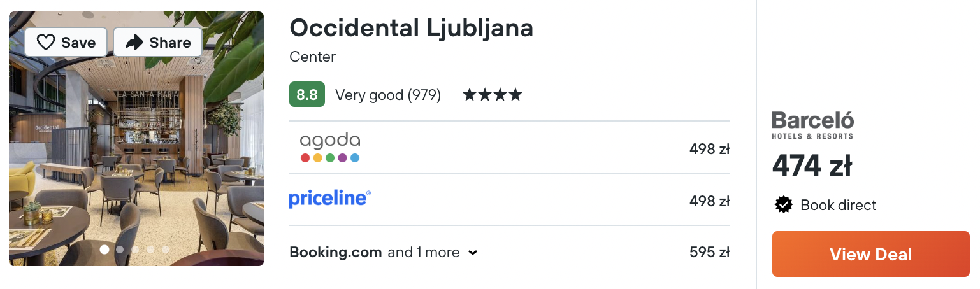
Task: Click the Book direct verified badge icon
Action: pyautogui.click(x=783, y=205)
